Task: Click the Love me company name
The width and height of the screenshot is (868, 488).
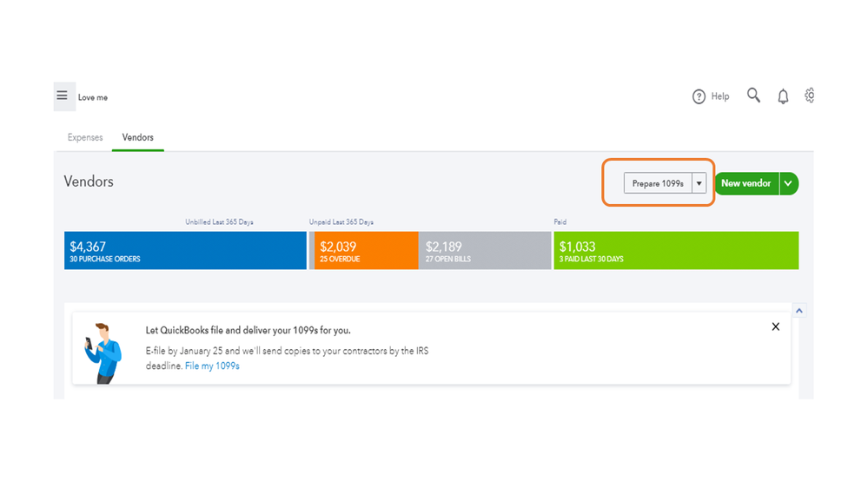Action: [93, 98]
